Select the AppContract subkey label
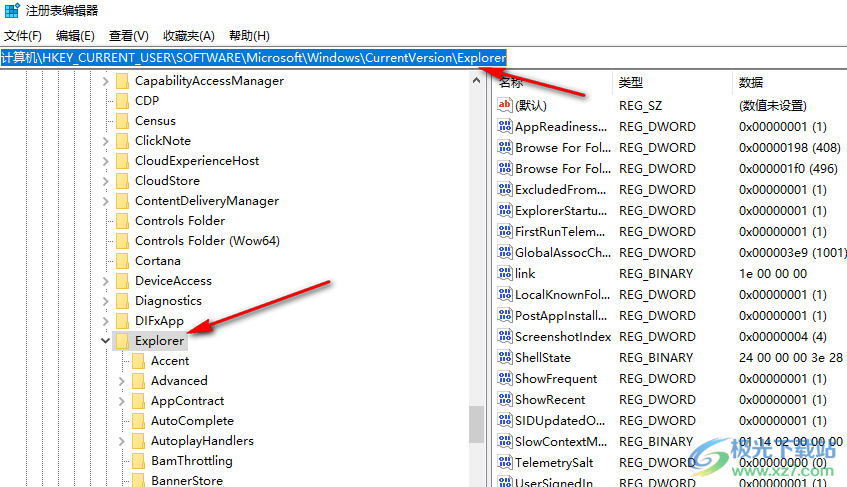This screenshot has width=847, height=487. point(187,401)
